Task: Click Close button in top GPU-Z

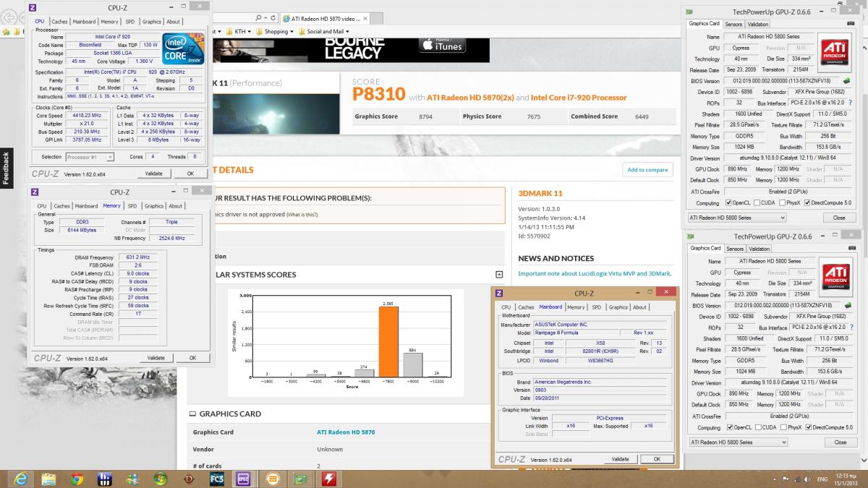Action: tap(839, 217)
